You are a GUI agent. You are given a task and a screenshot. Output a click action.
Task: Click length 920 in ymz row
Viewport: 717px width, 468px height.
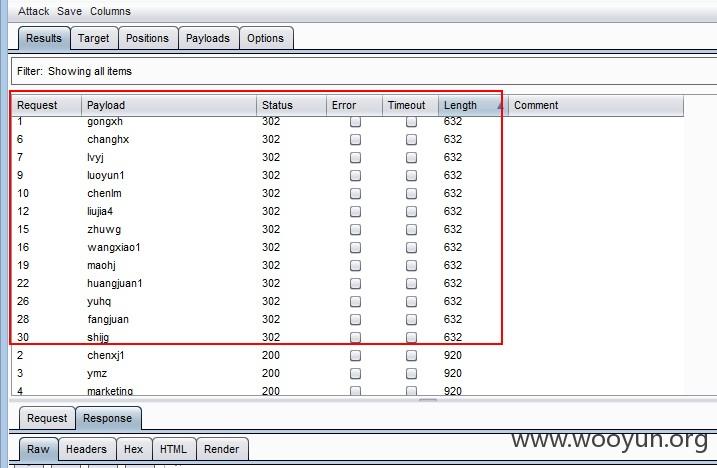453,373
